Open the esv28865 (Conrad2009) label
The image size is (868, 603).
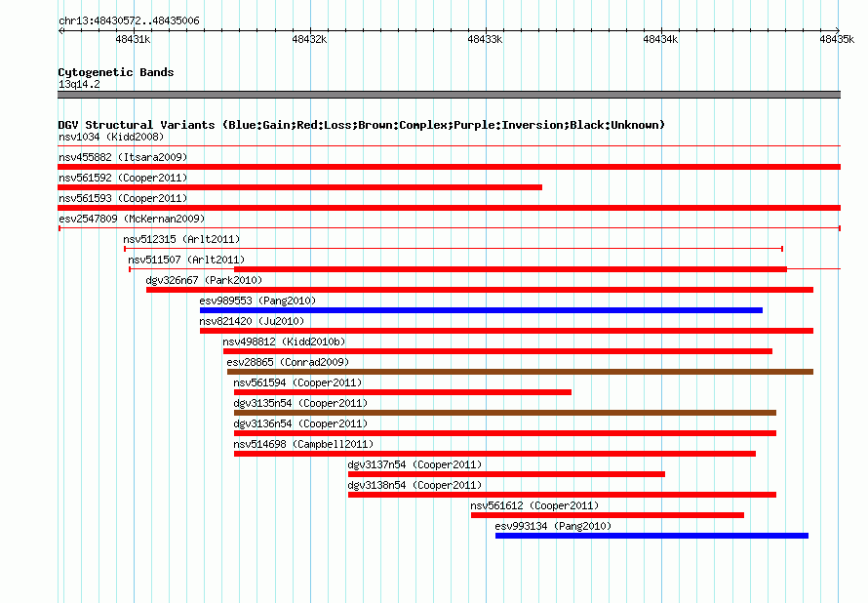(288, 362)
